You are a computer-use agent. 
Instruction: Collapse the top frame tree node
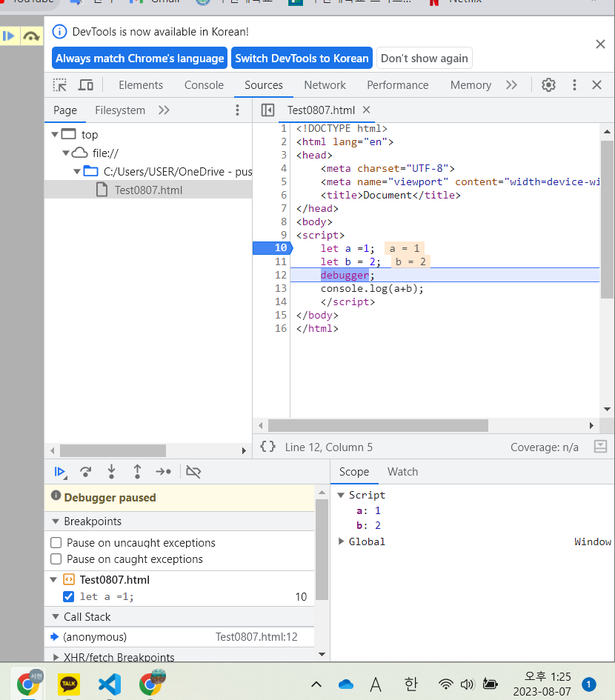(x=55, y=134)
